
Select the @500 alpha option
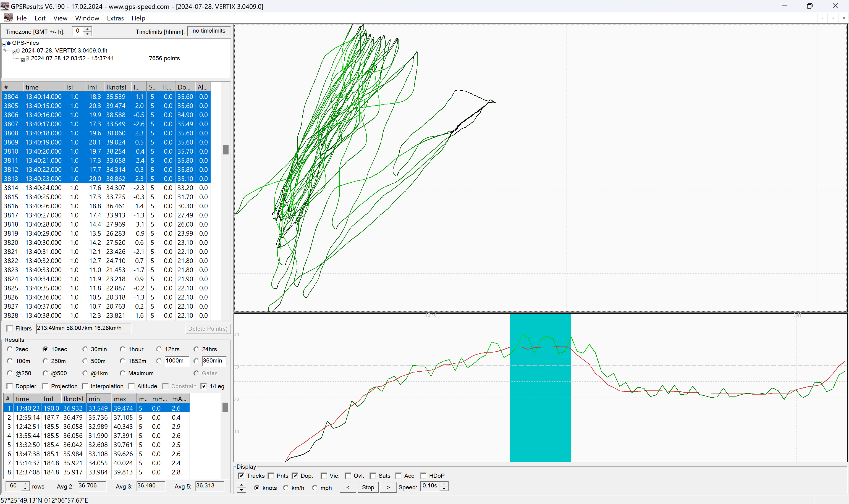pos(45,373)
